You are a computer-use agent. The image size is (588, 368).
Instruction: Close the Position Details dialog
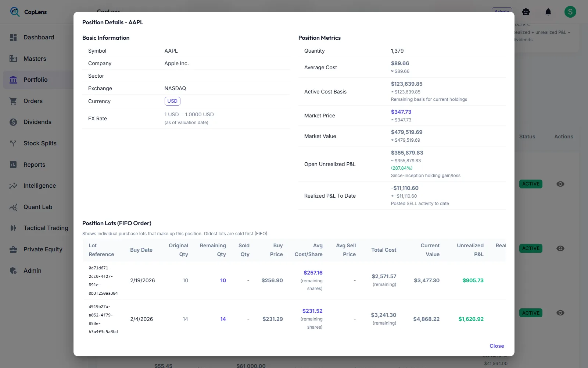tap(496, 346)
